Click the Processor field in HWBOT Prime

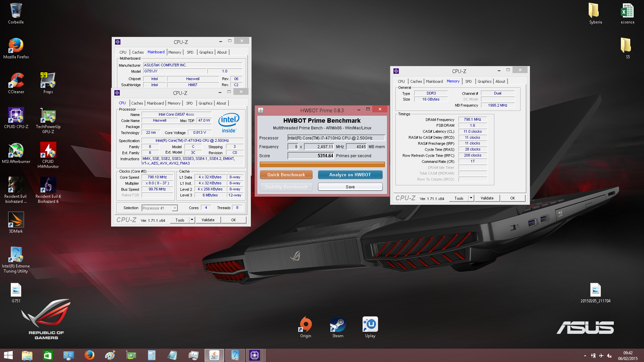click(x=336, y=138)
